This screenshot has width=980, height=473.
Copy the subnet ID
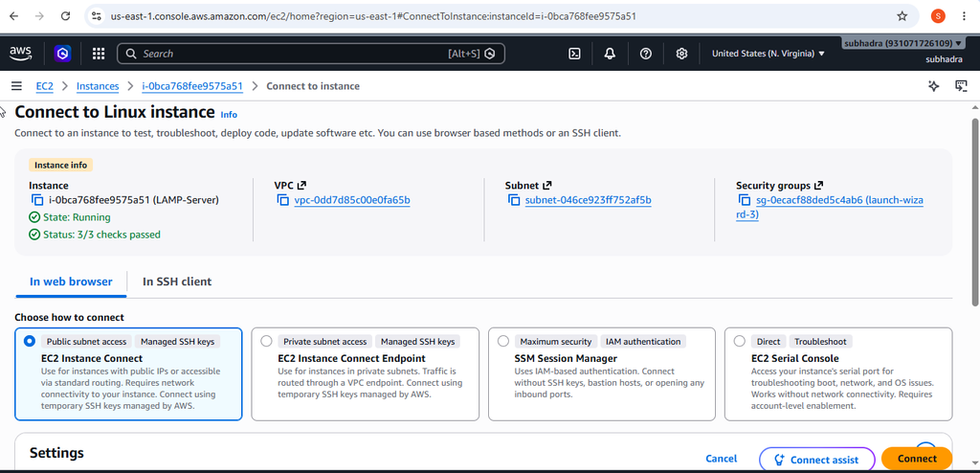(x=514, y=200)
